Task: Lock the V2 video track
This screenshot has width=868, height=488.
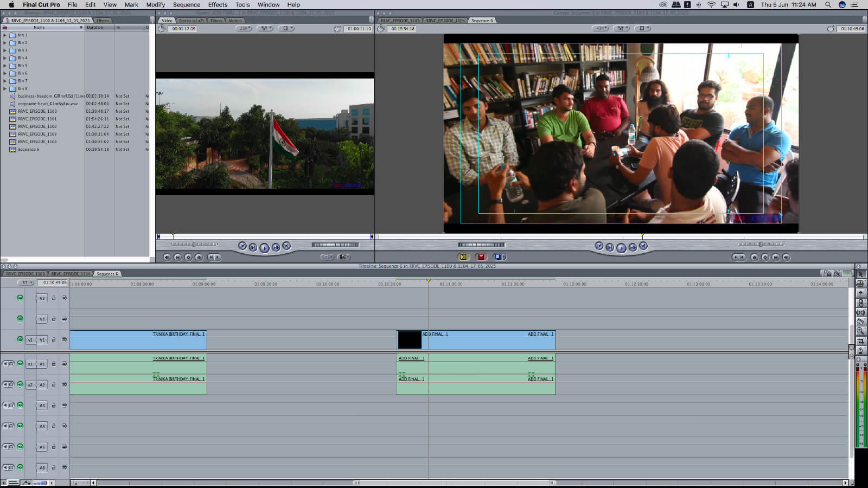Action: coord(54,319)
